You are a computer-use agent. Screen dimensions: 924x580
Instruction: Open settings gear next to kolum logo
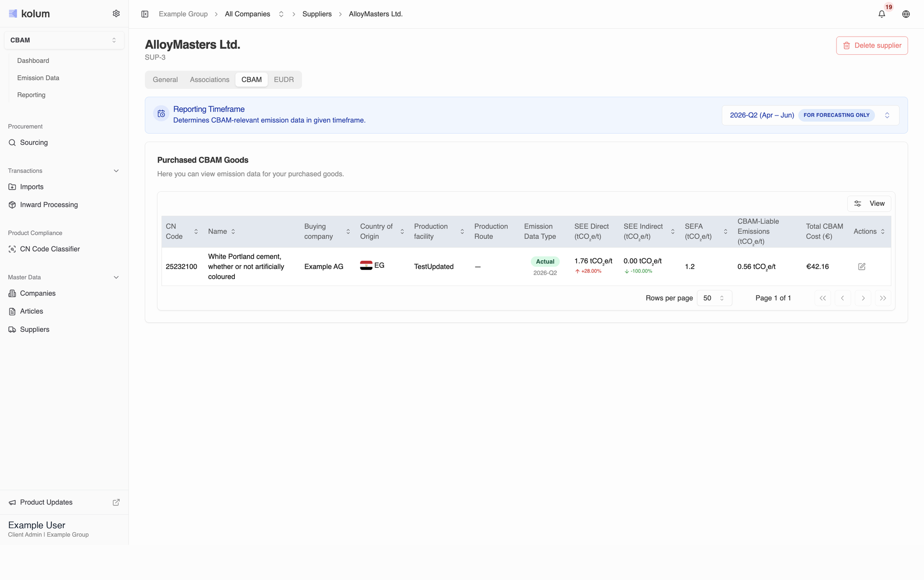(x=116, y=13)
